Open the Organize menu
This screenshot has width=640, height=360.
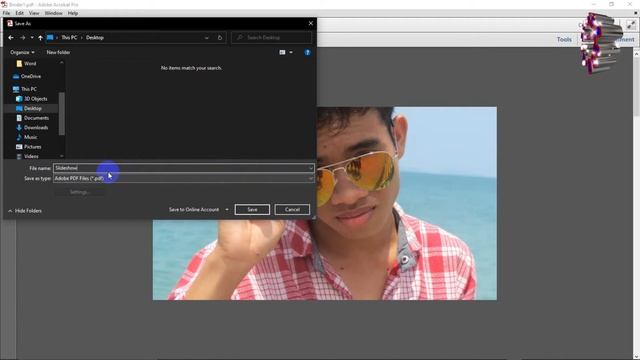[x=22, y=52]
